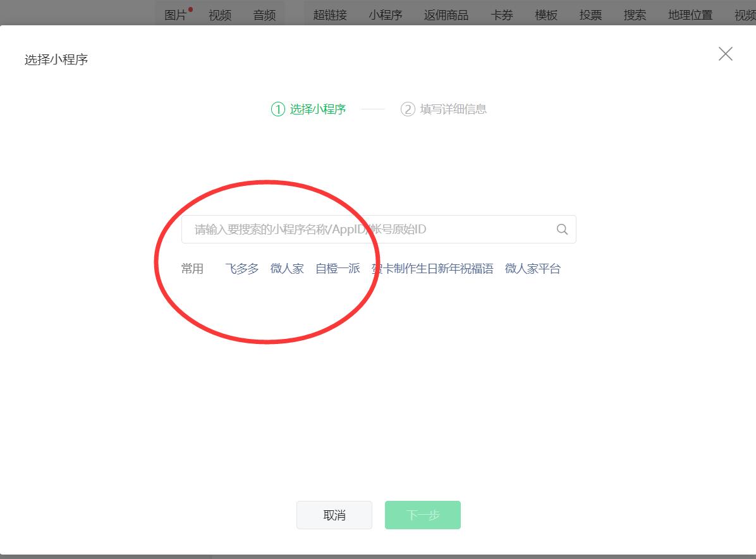Select 音频 in the top toolbar
Image resolution: width=756 pixels, height=559 pixels.
point(264,15)
